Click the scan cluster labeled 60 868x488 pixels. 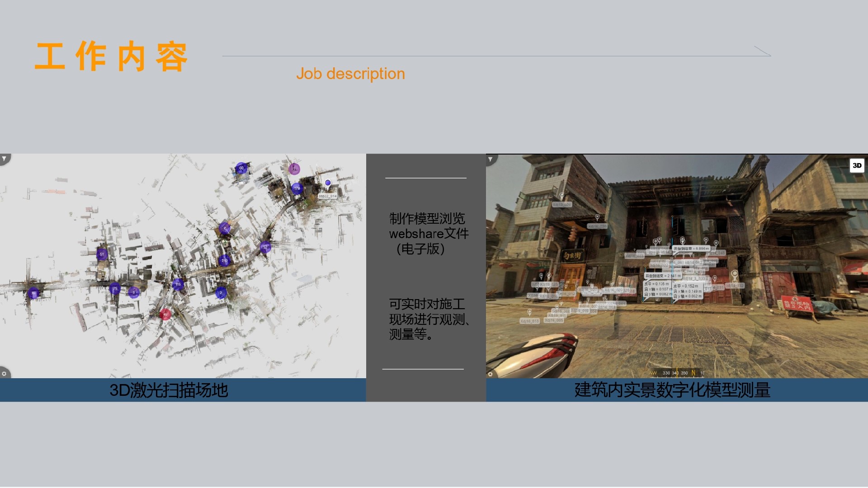241,168
